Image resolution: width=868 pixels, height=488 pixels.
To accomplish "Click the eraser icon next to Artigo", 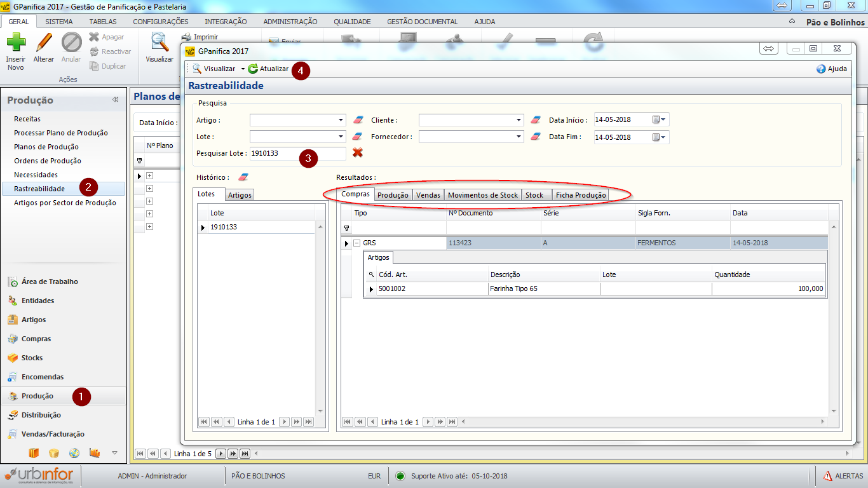I will [x=358, y=119].
